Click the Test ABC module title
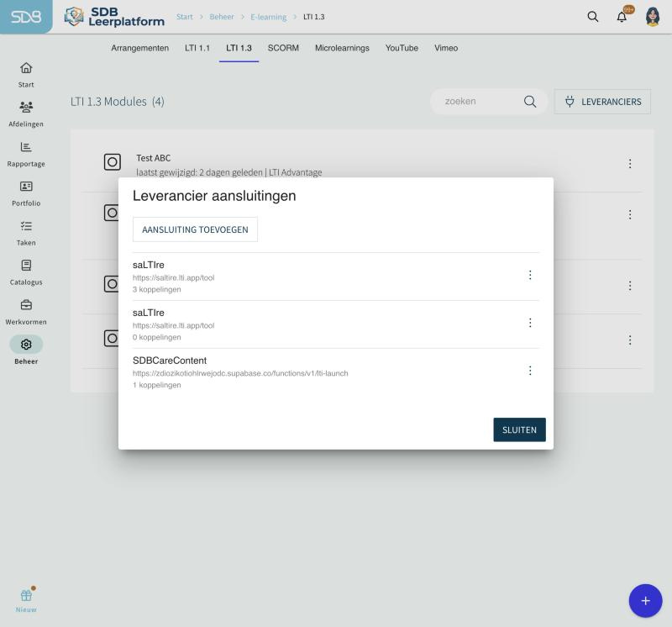Viewport: 672px width, 627px height. pyautogui.click(x=154, y=158)
